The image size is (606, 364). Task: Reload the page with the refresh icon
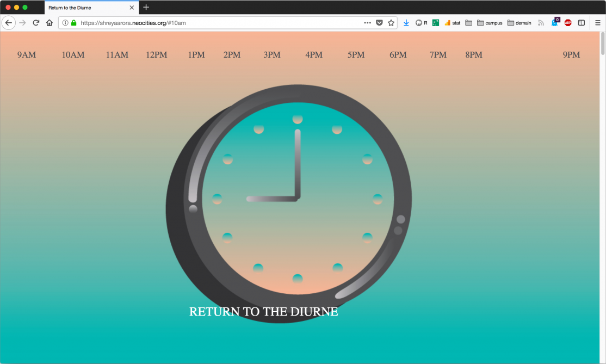click(36, 23)
